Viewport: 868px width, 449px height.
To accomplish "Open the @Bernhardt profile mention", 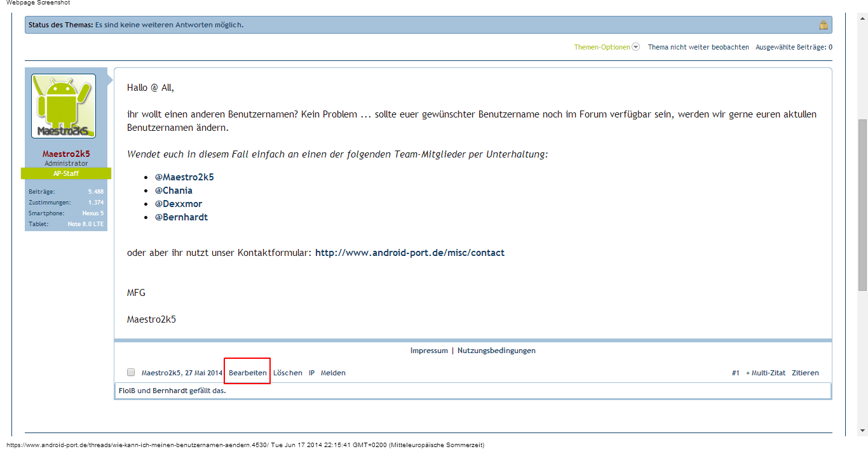I will [181, 217].
